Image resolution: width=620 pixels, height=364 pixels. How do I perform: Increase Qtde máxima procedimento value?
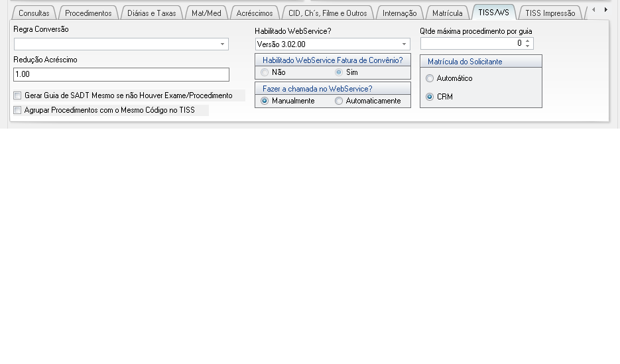[527, 40]
